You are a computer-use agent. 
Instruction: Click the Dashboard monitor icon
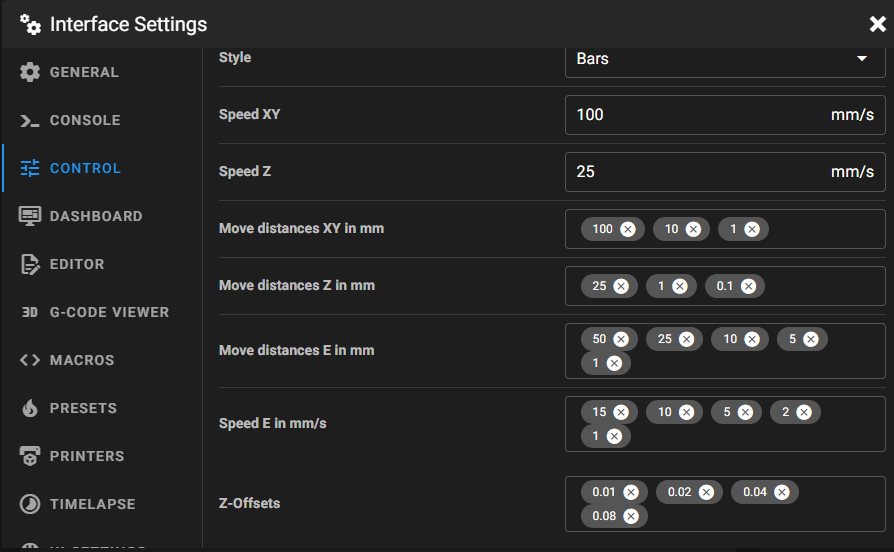pos(30,216)
